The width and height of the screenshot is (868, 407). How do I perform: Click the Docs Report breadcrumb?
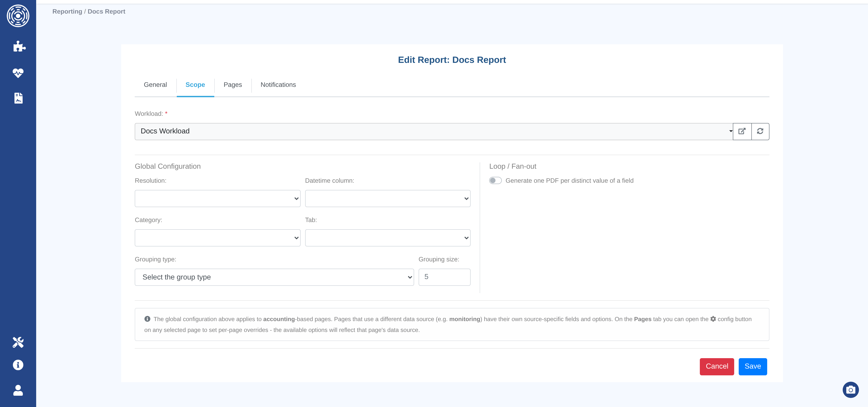106,12
